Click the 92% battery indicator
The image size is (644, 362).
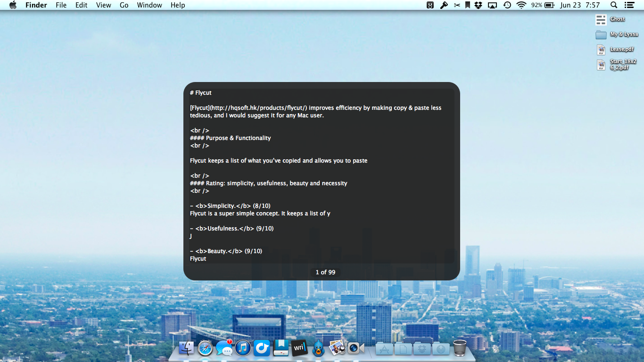pyautogui.click(x=543, y=5)
